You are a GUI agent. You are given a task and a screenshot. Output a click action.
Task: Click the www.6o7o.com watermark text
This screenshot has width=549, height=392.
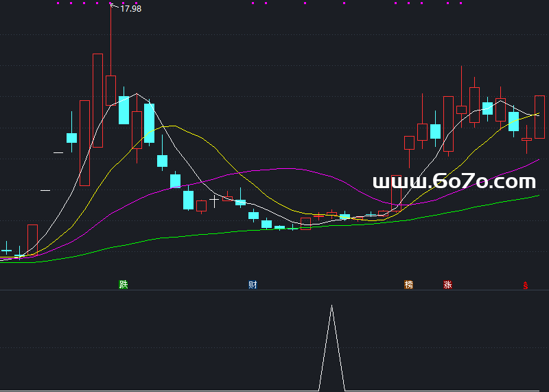pos(454,182)
